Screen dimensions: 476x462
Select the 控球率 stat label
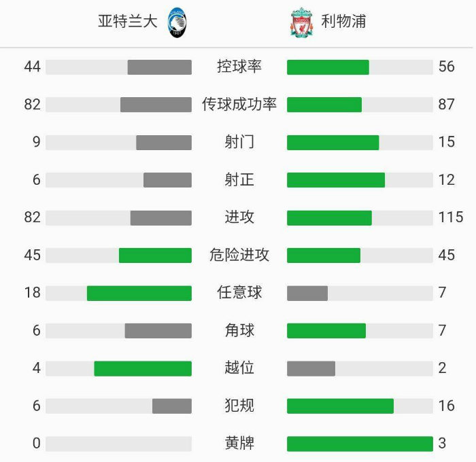(239, 67)
